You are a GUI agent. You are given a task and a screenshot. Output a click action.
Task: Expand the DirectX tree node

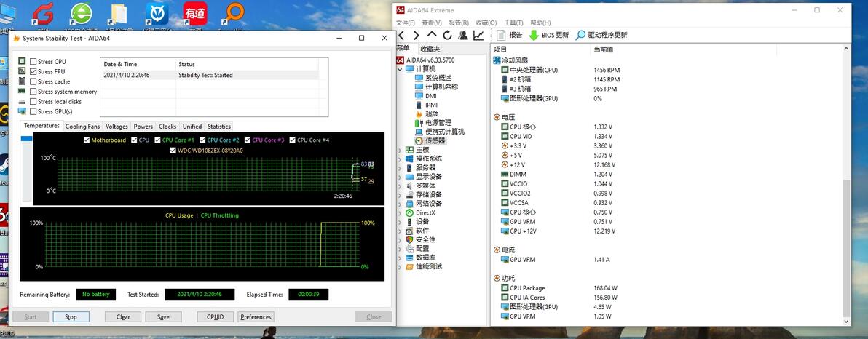(400, 212)
